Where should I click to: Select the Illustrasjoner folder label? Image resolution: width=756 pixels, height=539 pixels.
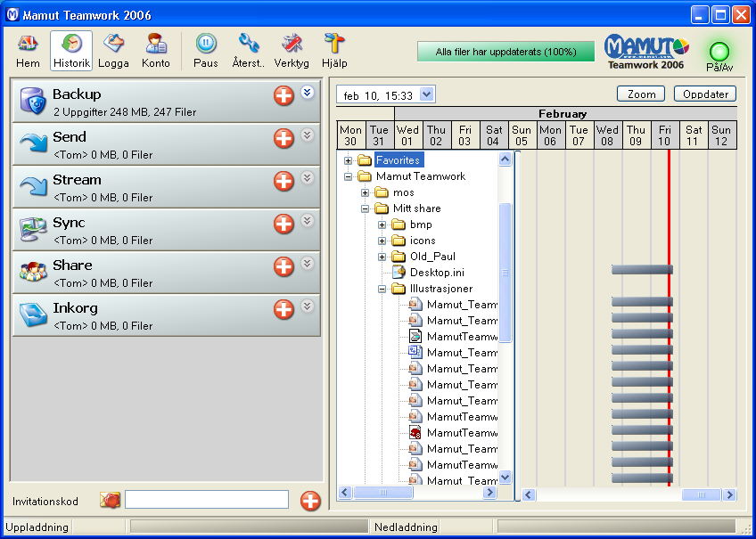[441, 289]
